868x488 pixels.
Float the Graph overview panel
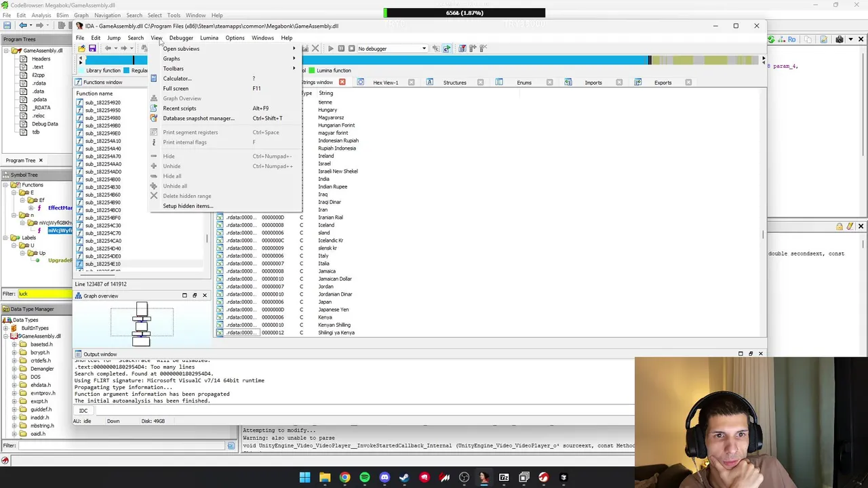(195, 296)
